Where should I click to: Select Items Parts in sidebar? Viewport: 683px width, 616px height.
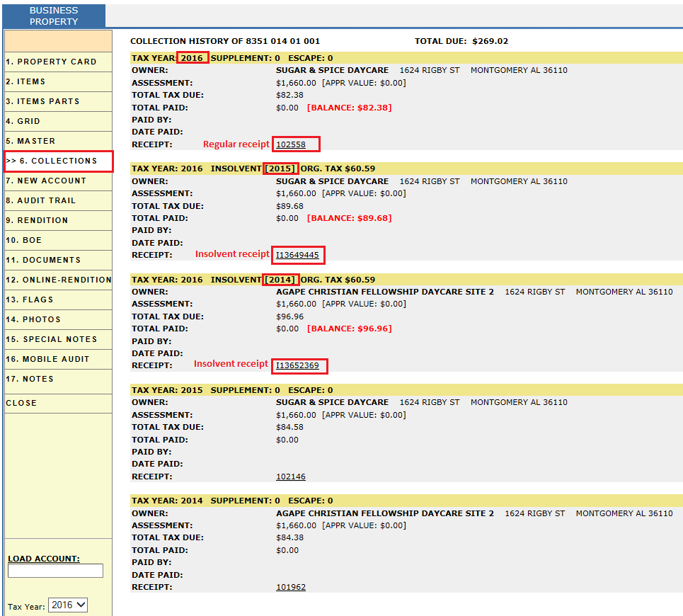[x=58, y=101]
